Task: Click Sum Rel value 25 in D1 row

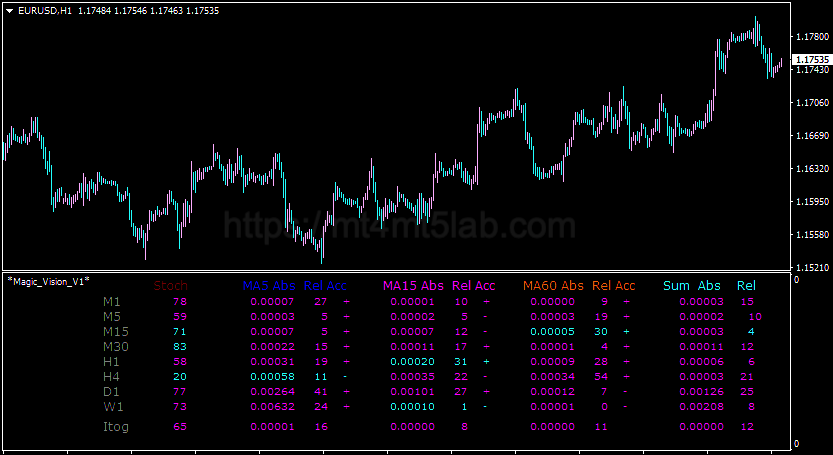Action: [x=747, y=392]
